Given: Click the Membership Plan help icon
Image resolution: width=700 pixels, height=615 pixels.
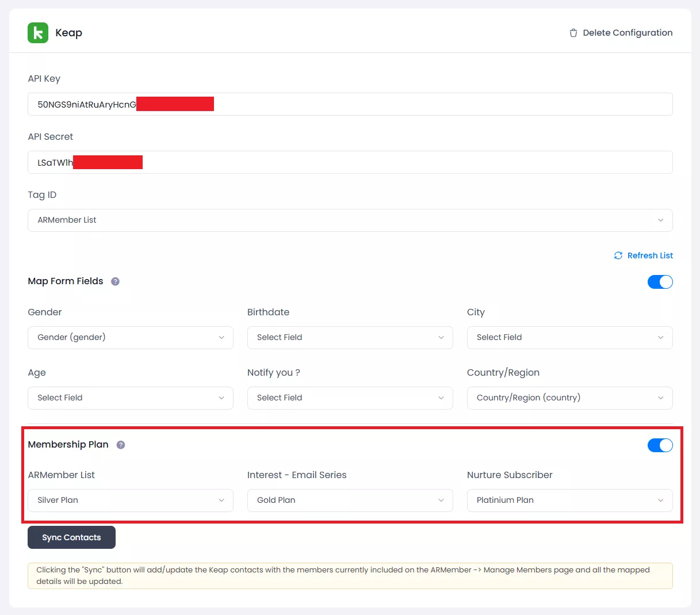Looking at the screenshot, I should [x=121, y=445].
